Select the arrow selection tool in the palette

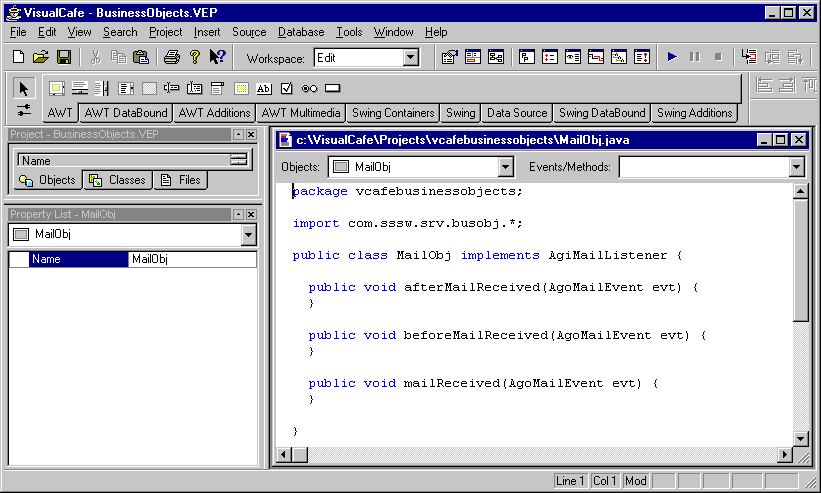click(24, 88)
